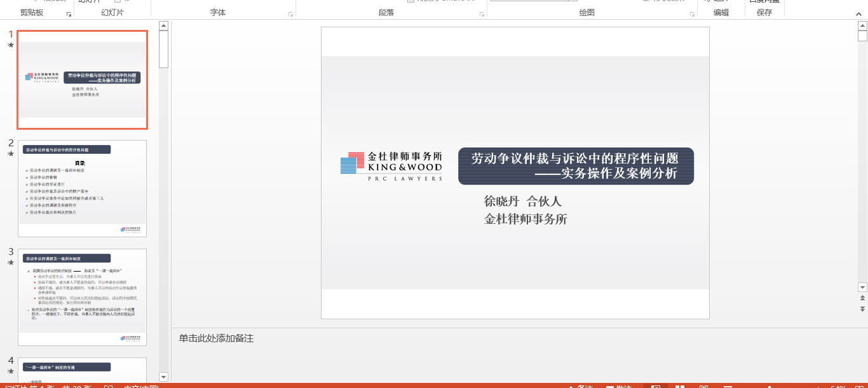Image resolution: width=868 pixels, height=388 pixels.
Task: Go to next slide using double-down arrow
Action: click(862, 308)
